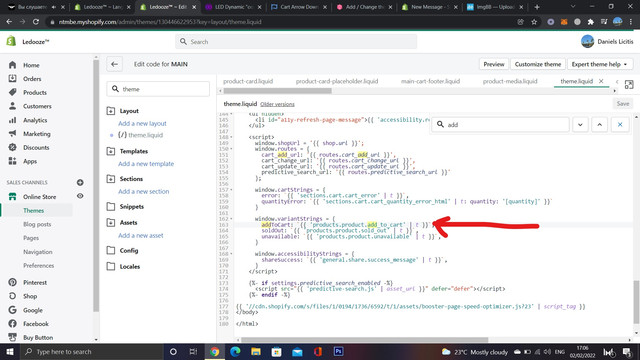
Task: Open the Shop sales channel
Action: 30,296
